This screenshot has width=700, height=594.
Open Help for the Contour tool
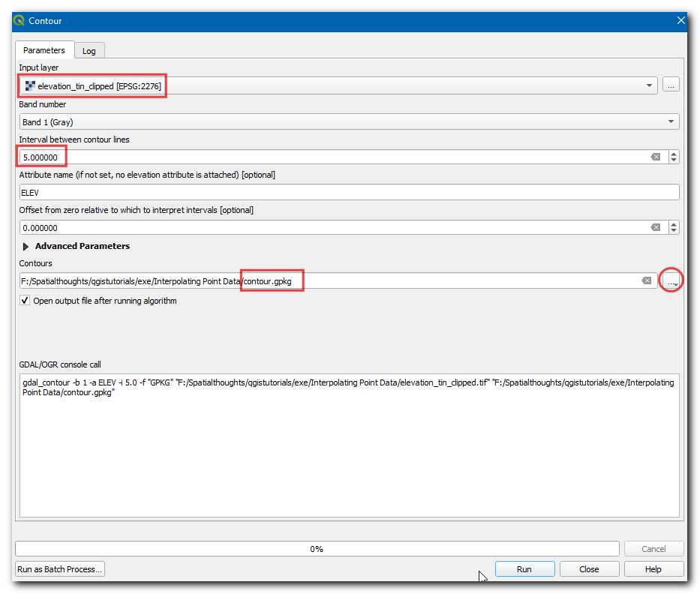(x=653, y=569)
